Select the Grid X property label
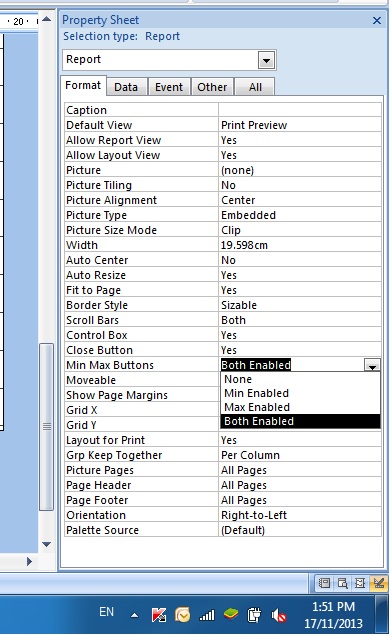392x637 pixels. (82, 410)
